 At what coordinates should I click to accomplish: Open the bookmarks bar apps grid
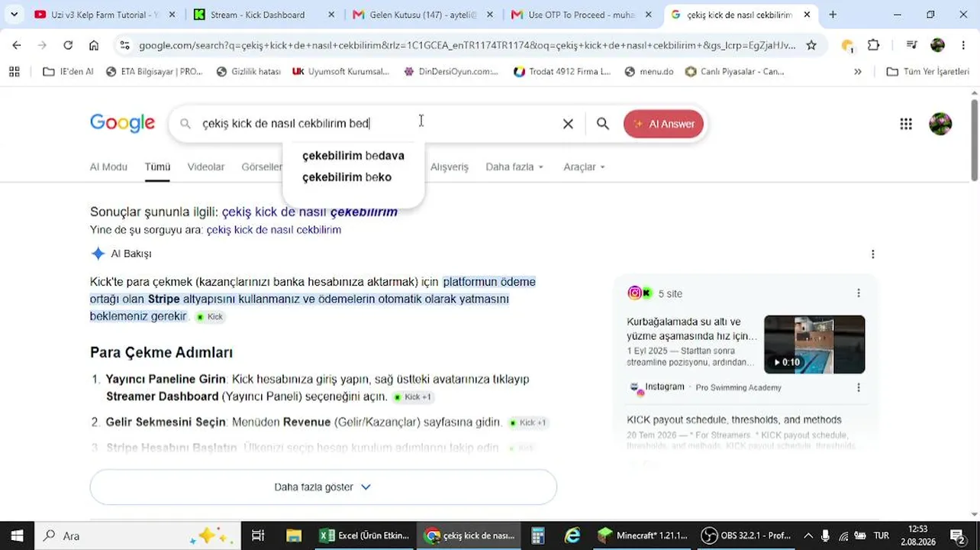click(14, 71)
